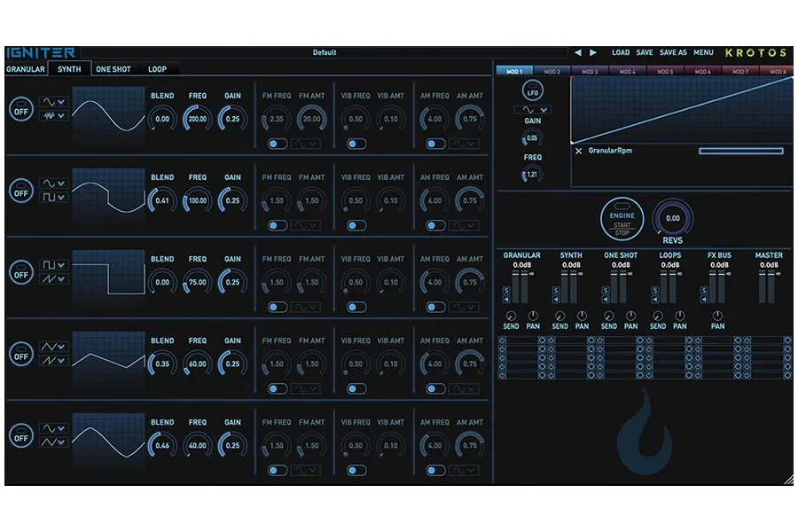
Task: Click the LFO FREQ knob showing 1.21
Action: 532,175
